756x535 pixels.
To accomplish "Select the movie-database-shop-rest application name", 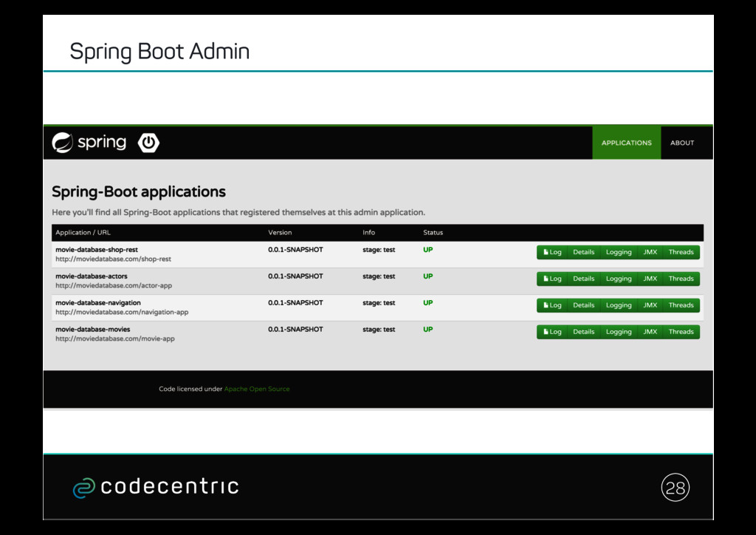I will [x=97, y=250].
